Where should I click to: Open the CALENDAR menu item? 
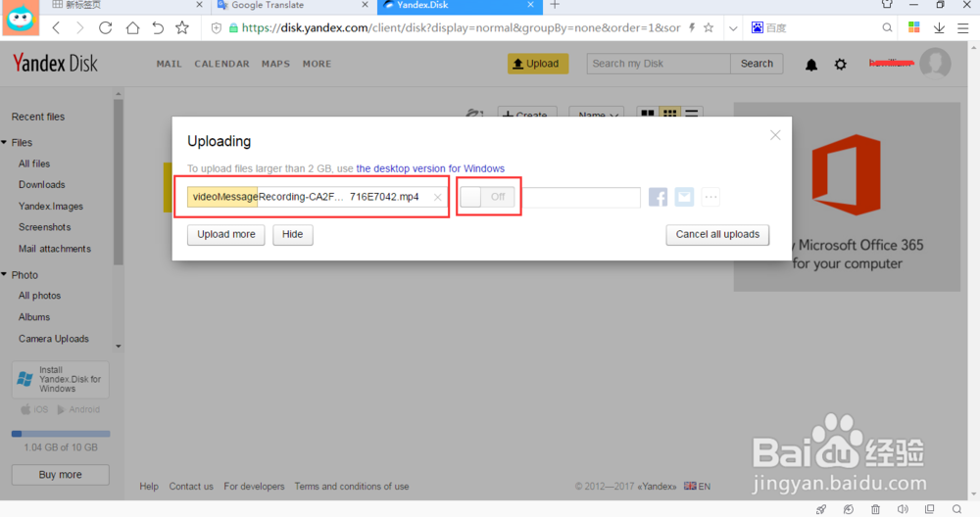click(221, 64)
